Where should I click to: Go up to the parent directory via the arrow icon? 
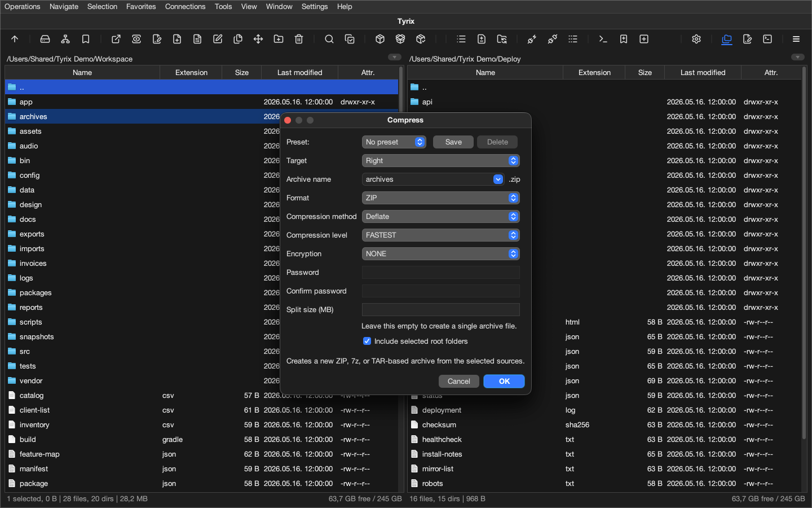point(15,39)
